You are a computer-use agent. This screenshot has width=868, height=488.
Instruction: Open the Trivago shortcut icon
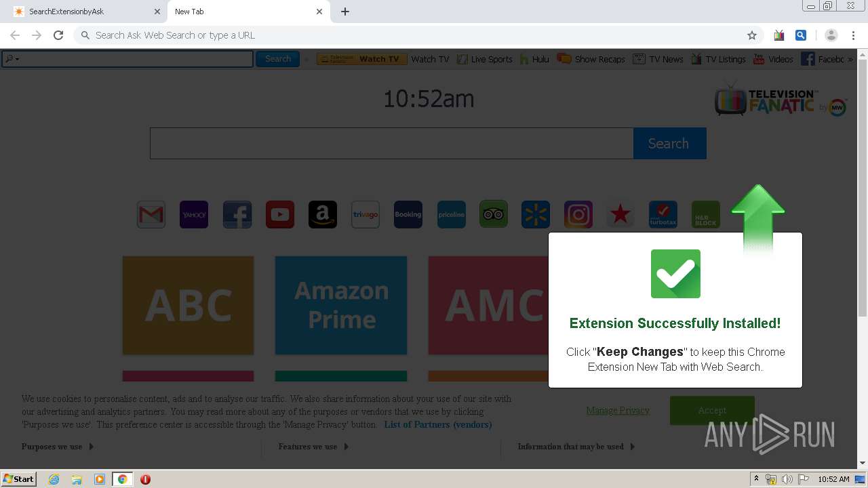(x=366, y=215)
